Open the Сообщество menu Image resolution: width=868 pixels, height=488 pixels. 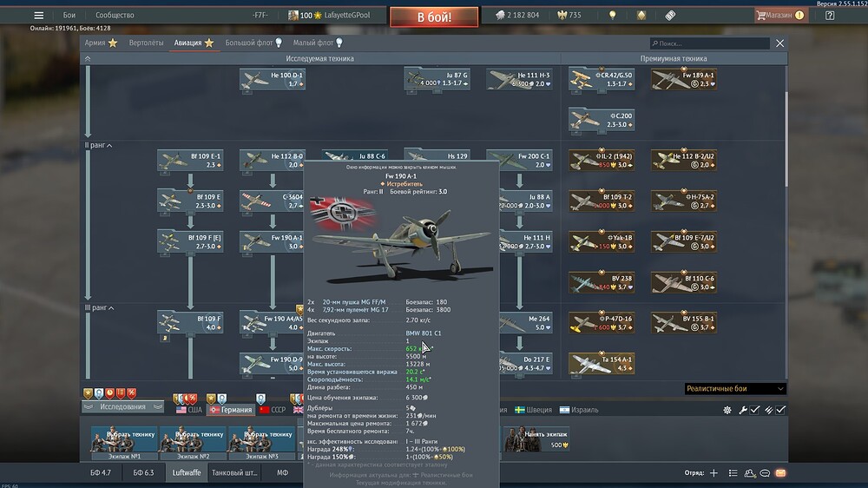click(x=115, y=16)
